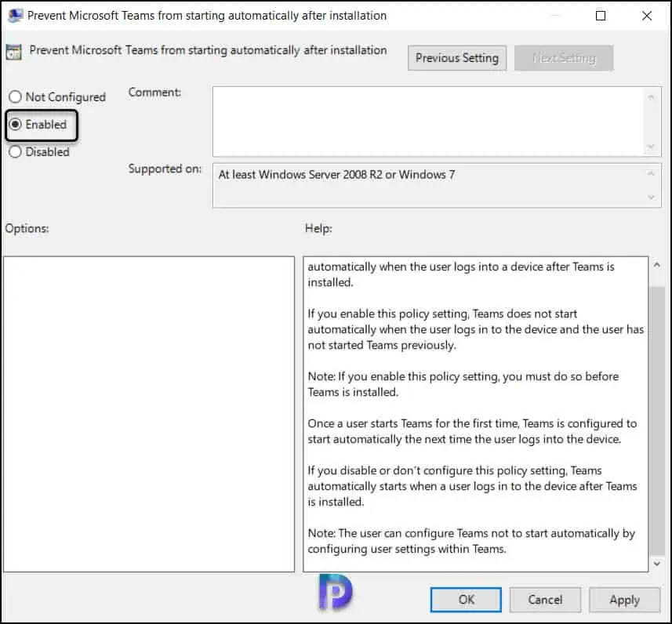Screen dimensions: 672x624
Task: Click the Next Setting button
Action: [564, 58]
